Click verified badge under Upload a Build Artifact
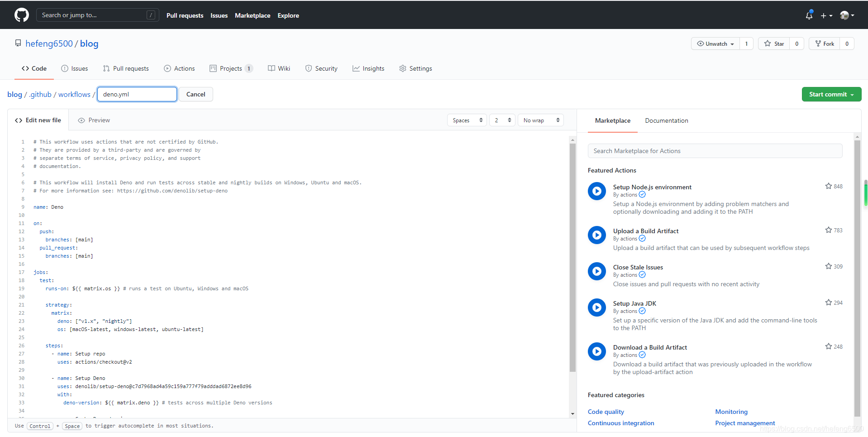Image resolution: width=868 pixels, height=437 pixels. tap(642, 239)
